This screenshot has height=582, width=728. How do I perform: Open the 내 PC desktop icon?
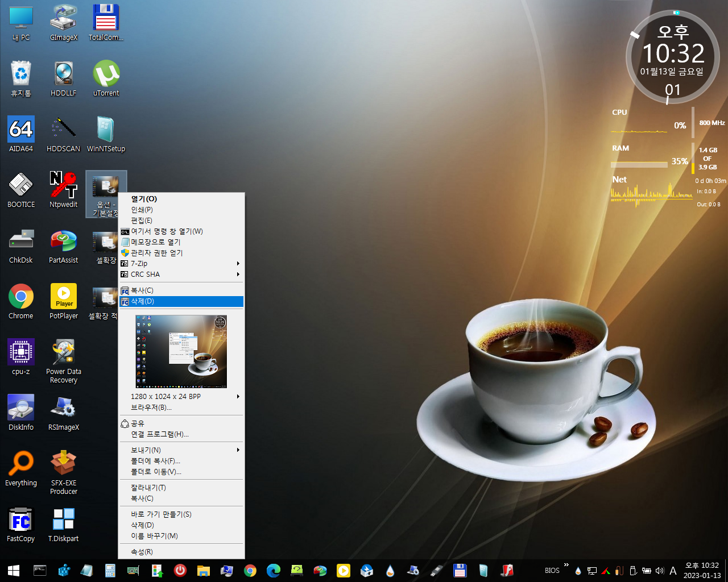point(21,23)
